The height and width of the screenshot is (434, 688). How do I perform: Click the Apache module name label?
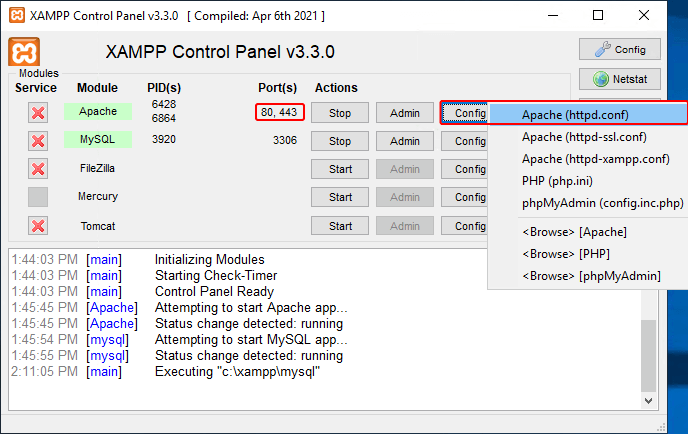point(98,111)
